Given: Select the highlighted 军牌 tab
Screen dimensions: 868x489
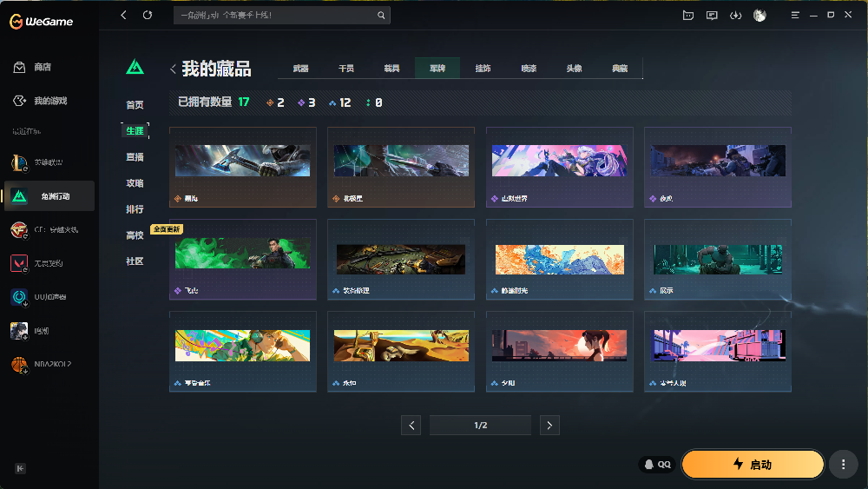Looking at the screenshot, I should click(437, 68).
